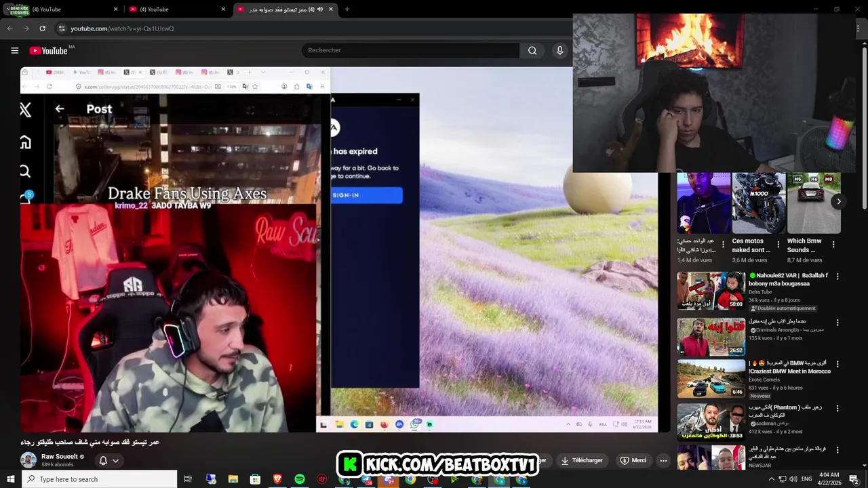Open Exotic Camels channel link

tap(764, 380)
